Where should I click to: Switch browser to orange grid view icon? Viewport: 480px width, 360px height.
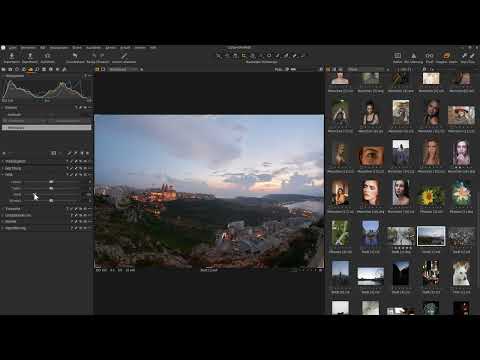(x=328, y=69)
